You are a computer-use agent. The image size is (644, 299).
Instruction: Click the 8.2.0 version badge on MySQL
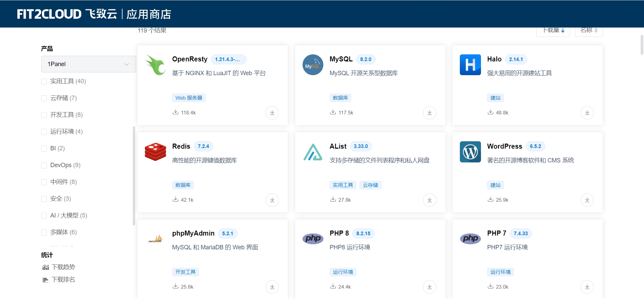pos(366,59)
